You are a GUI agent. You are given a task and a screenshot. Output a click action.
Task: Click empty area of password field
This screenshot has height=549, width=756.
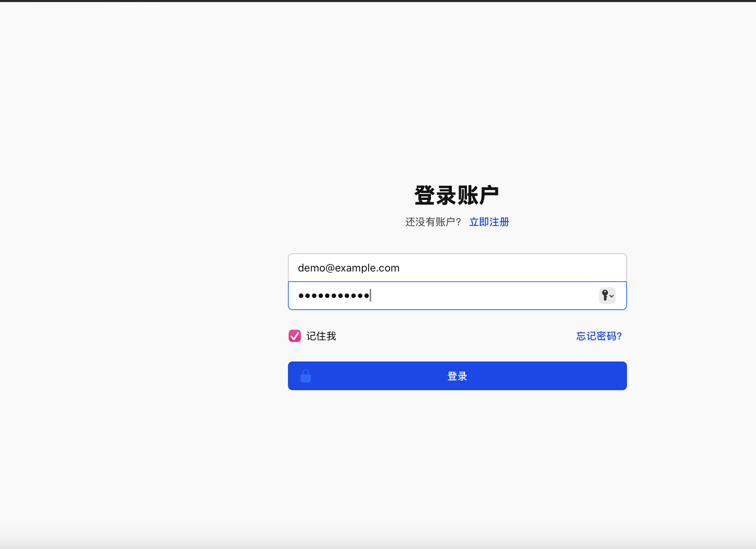pyautogui.click(x=484, y=296)
